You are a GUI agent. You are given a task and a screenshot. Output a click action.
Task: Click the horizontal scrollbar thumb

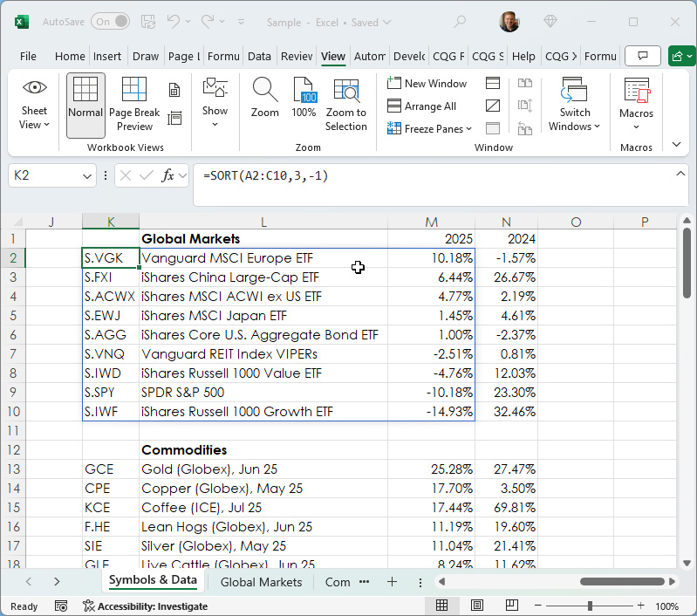pyautogui.click(x=622, y=581)
